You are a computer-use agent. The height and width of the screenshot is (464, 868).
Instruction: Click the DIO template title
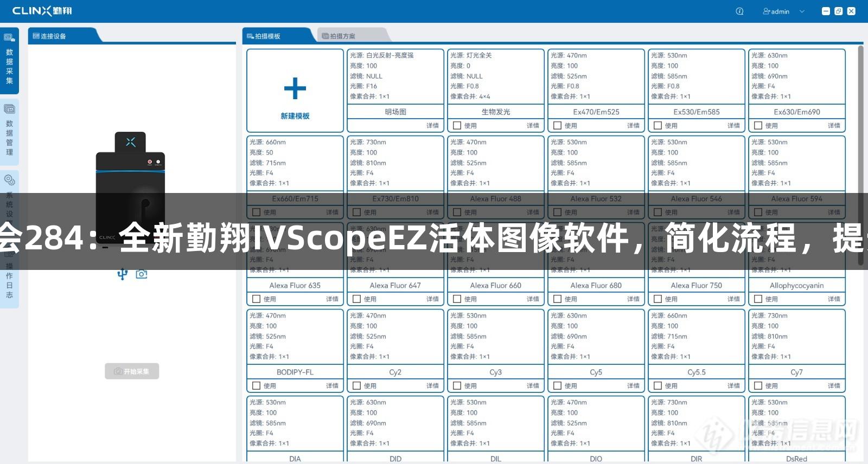pos(596,459)
